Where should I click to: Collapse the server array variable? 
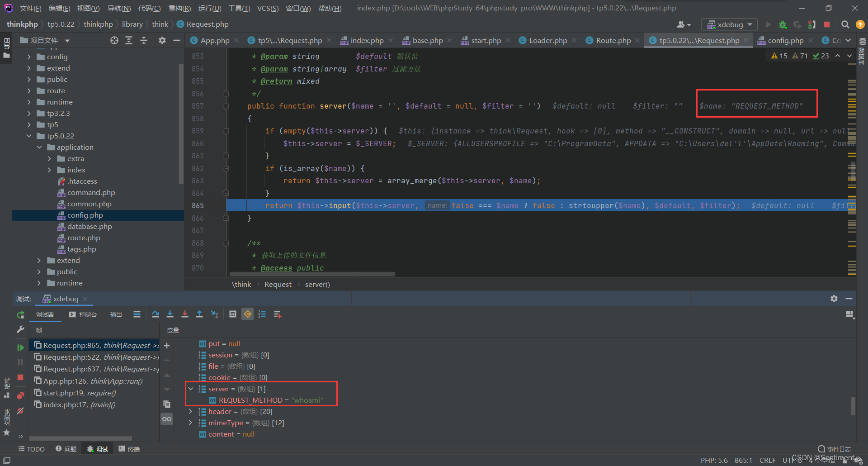pyautogui.click(x=191, y=389)
